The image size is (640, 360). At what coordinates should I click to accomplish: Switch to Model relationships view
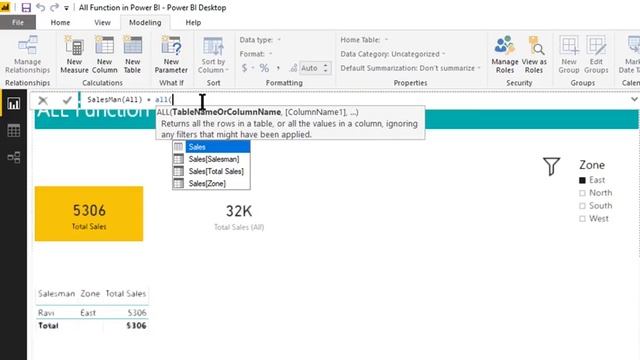(x=13, y=157)
